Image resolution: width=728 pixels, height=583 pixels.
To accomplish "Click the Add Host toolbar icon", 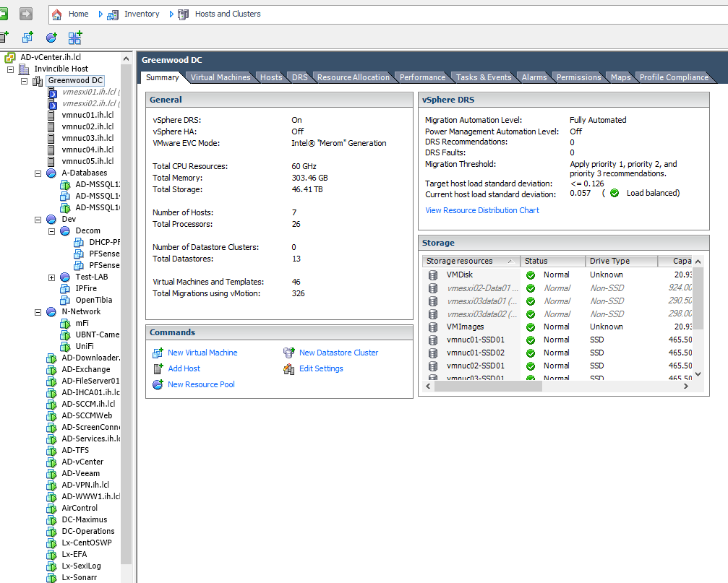I will click(4, 37).
